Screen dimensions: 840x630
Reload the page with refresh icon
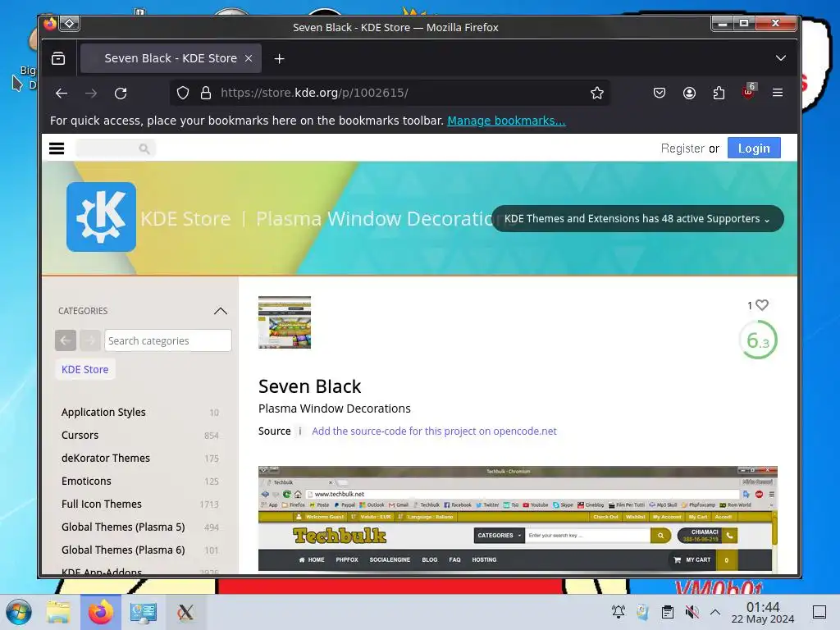(x=121, y=94)
